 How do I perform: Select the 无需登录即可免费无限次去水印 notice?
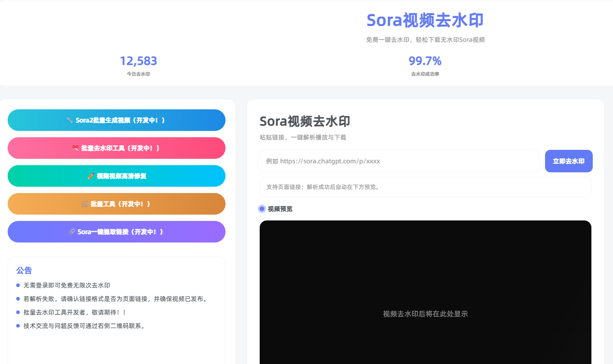click(x=67, y=285)
